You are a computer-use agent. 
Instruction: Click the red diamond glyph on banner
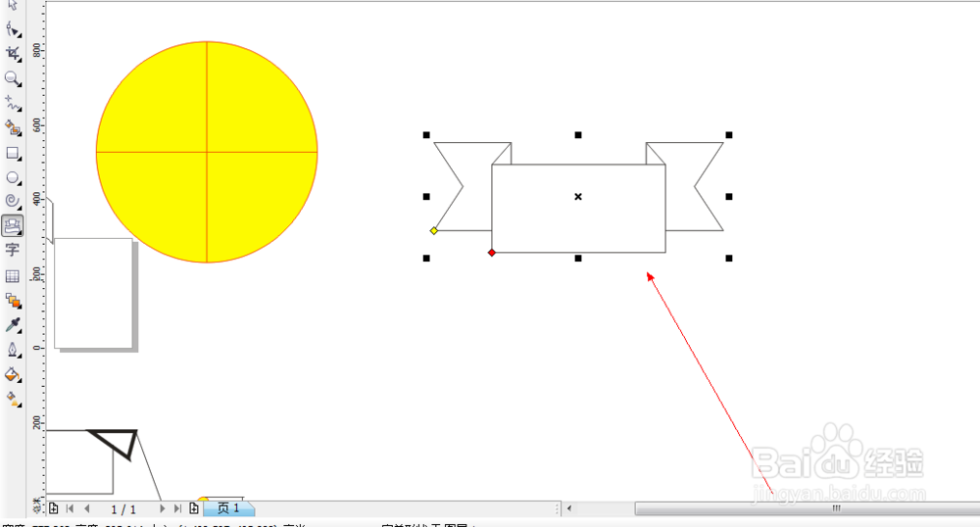coord(492,253)
